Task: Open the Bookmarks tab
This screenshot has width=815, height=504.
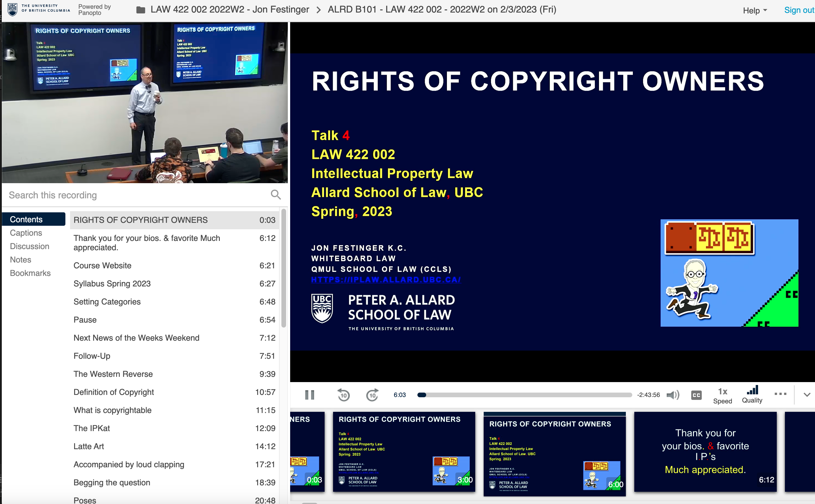Action: 30,273
